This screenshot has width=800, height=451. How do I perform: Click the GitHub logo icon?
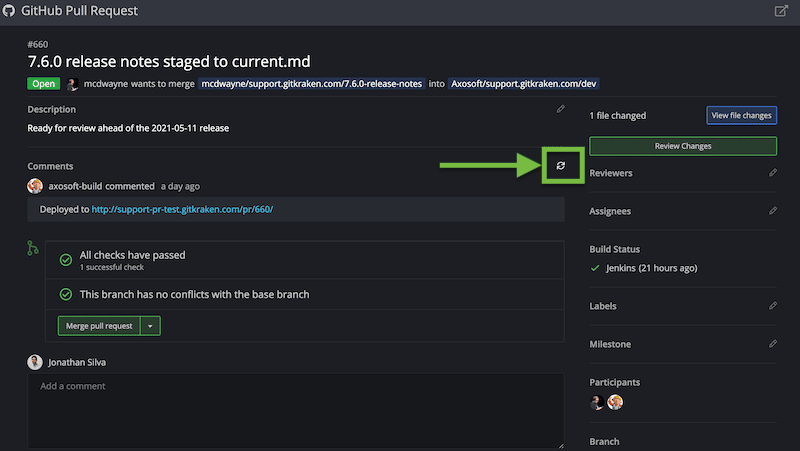click(9, 11)
